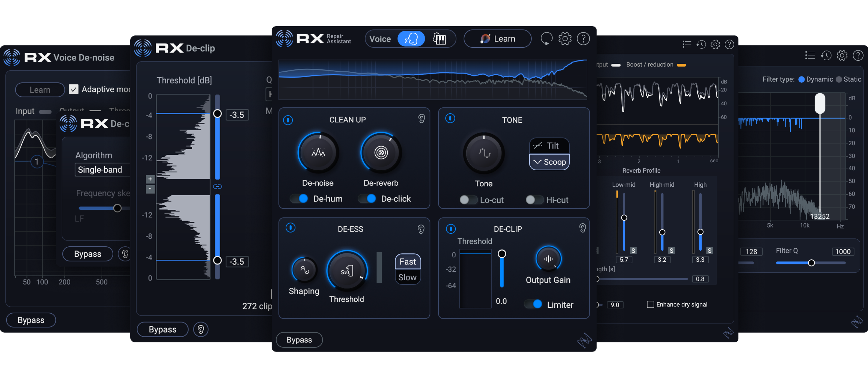868x378 pixels.
Task: Toggle the Tone module power button
Action: click(450, 118)
